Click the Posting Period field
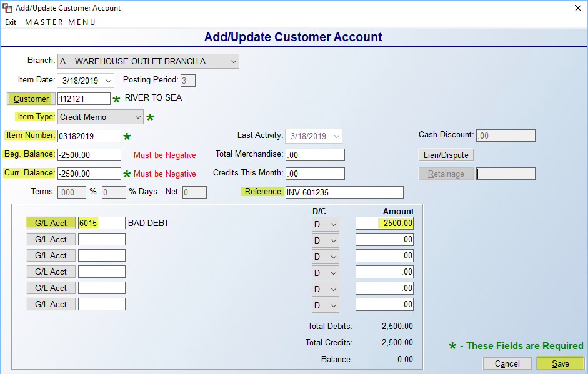588x374 pixels. [x=188, y=81]
